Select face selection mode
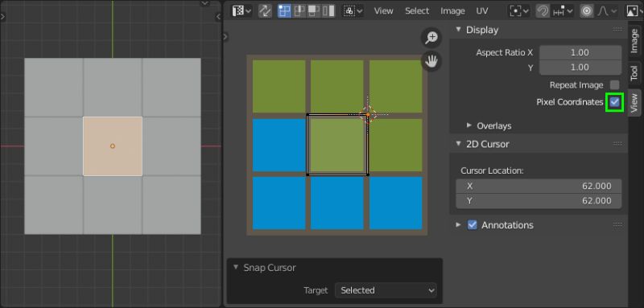 point(314,11)
